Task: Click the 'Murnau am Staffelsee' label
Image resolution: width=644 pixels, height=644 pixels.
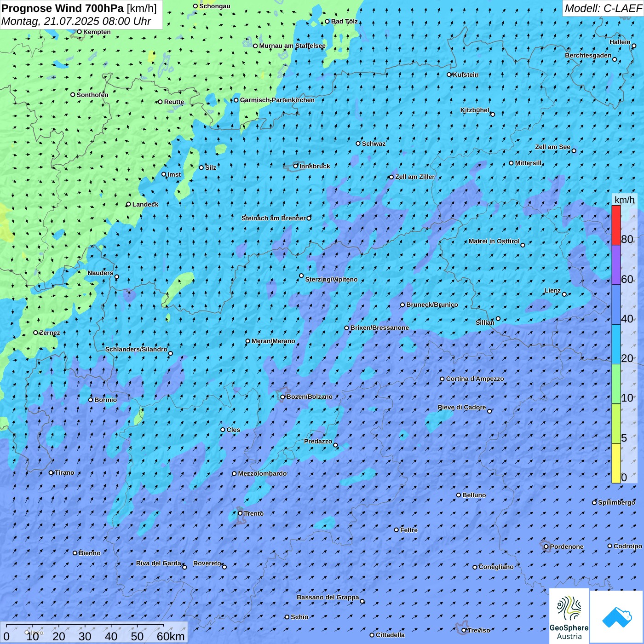Action: click(293, 46)
